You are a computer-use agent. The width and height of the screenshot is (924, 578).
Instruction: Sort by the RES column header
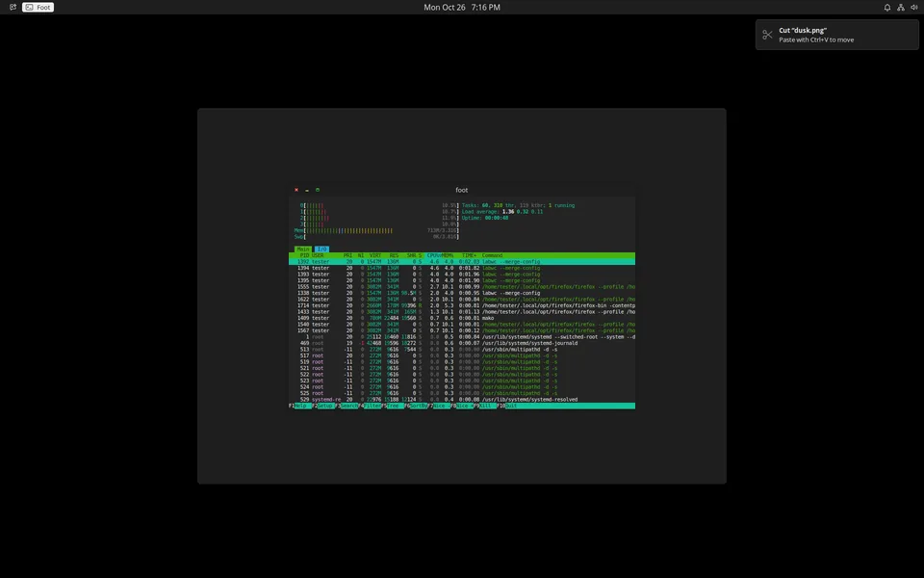coord(394,255)
